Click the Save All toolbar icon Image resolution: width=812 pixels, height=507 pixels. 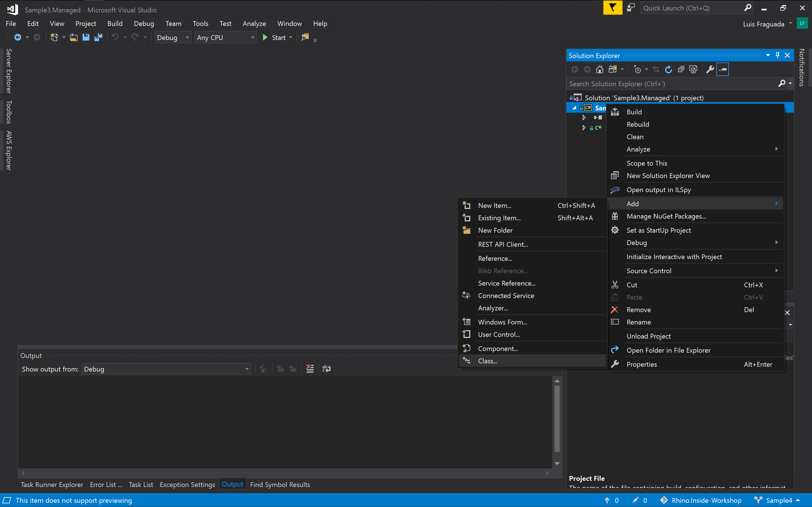[98, 37]
